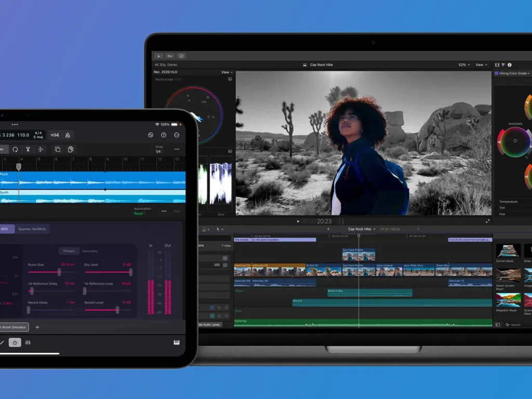Screen dimensions: 532x399
Task: Select the plug-ins dial icon in bottom bar
Action: tap(15, 343)
